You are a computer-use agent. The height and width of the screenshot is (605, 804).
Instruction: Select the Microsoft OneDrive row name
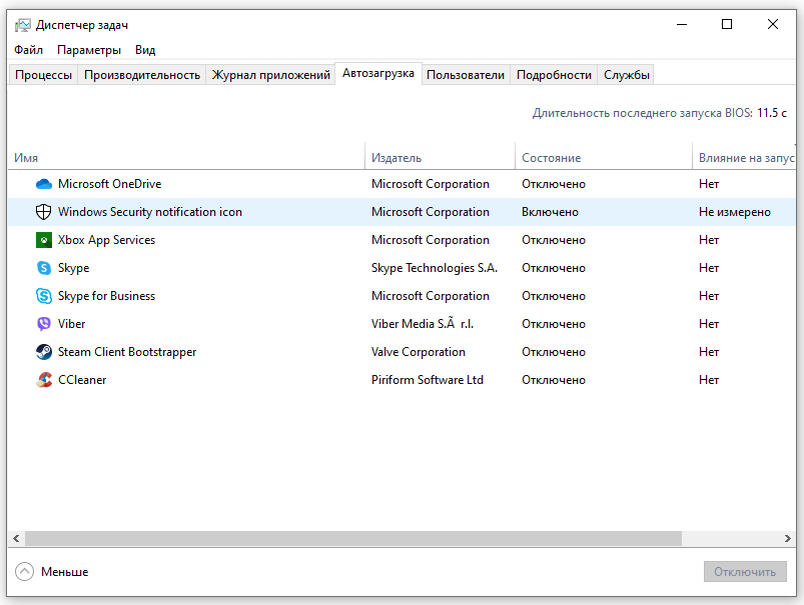click(x=110, y=184)
